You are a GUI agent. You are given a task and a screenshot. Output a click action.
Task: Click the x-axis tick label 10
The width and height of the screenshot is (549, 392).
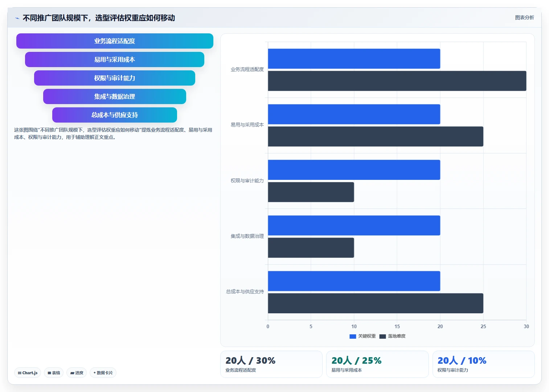point(354,326)
